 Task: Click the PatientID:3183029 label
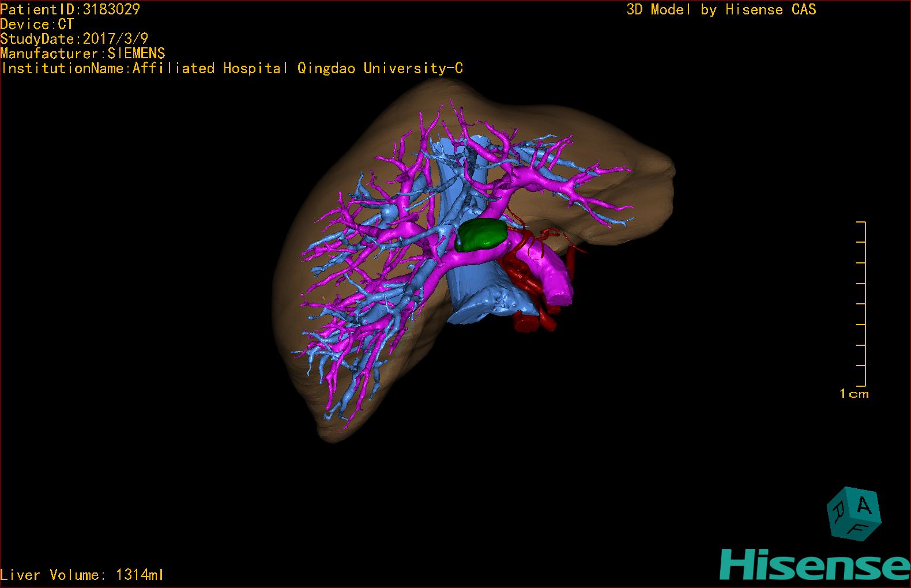[70, 9]
